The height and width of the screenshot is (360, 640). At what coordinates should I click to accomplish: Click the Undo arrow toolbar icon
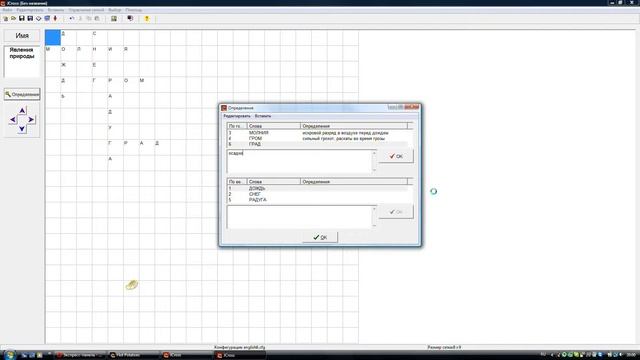click(72, 19)
